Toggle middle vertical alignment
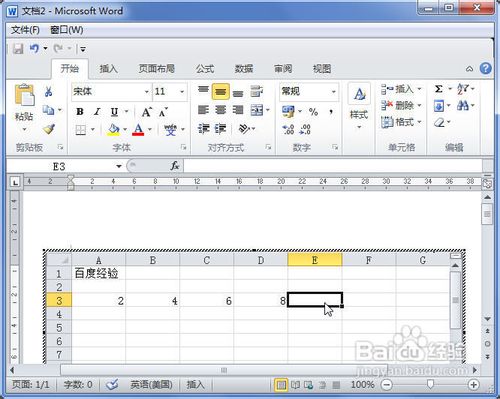500x399 pixels. (x=221, y=91)
